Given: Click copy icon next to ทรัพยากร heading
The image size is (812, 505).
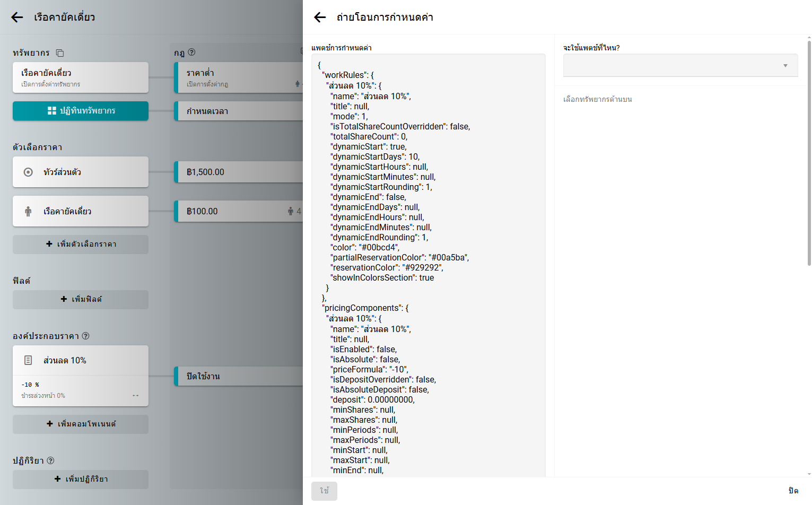Looking at the screenshot, I should [x=60, y=53].
